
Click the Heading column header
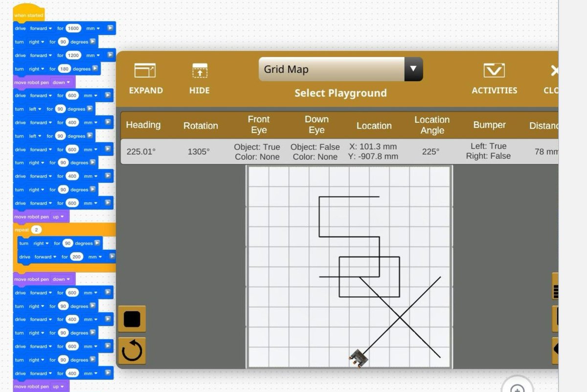[143, 125]
